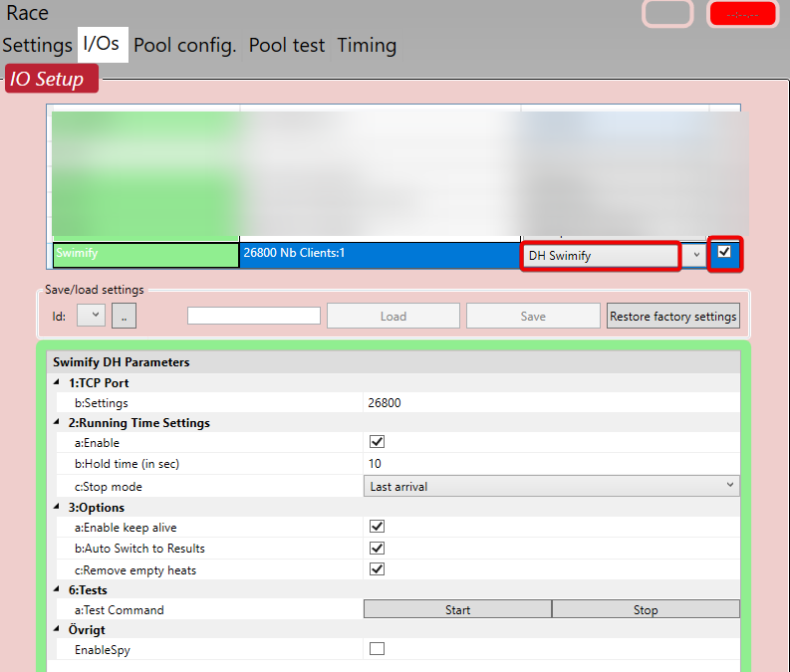Viewport: 790px width, 672px height.
Task: Open the Stop mode dropdown
Action: (x=551, y=486)
